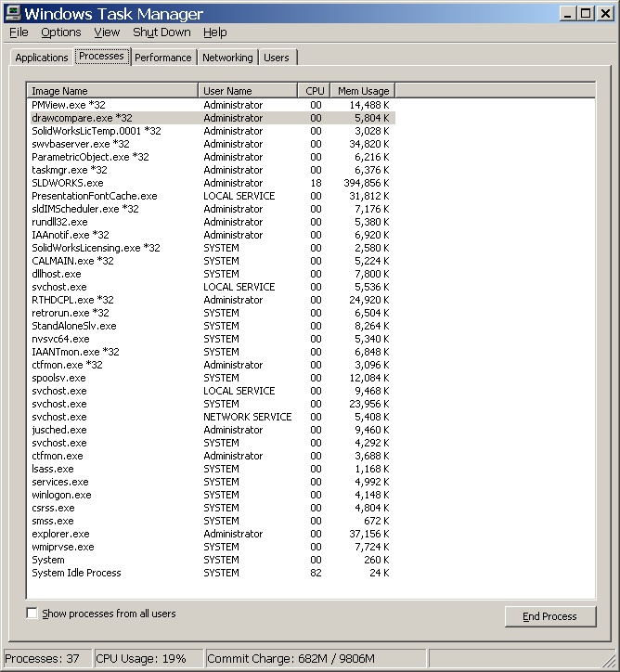Select the RTHDCPL.exe *32 process
The height and width of the screenshot is (672, 620).
(213, 300)
